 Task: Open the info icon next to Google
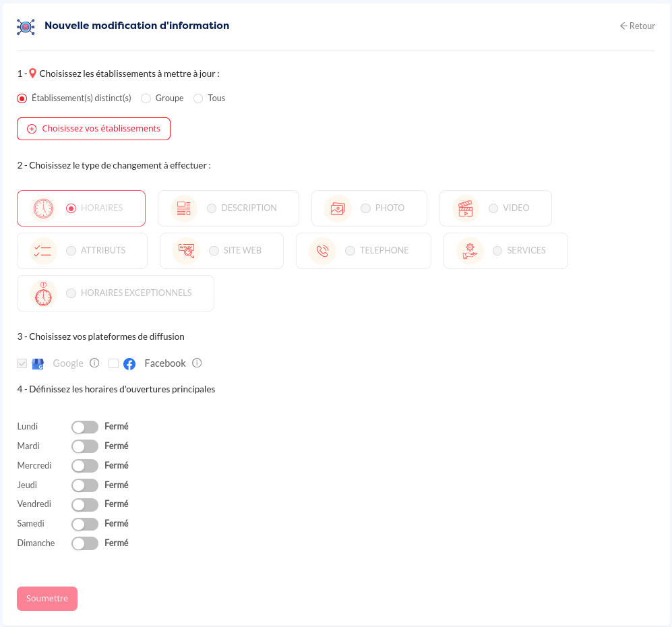tap(94, 363)
